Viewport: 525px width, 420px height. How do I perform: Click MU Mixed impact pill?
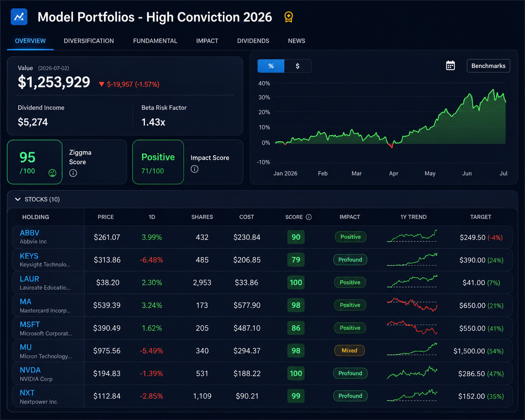(x=349, y=350)
